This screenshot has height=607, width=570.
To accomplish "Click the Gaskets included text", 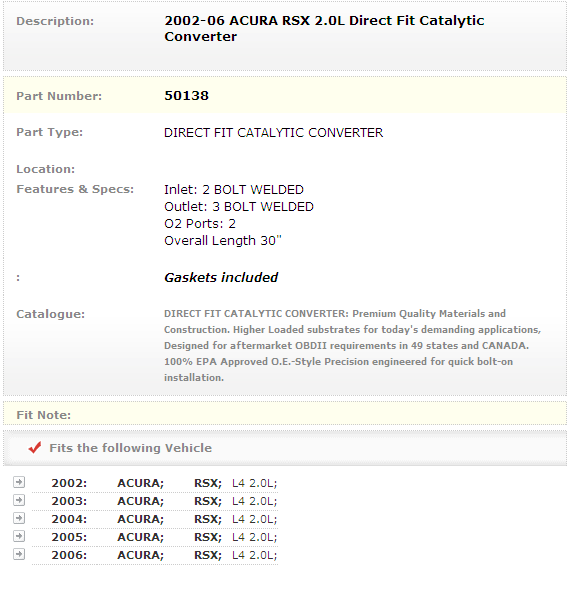I will [x=221, y=278].
